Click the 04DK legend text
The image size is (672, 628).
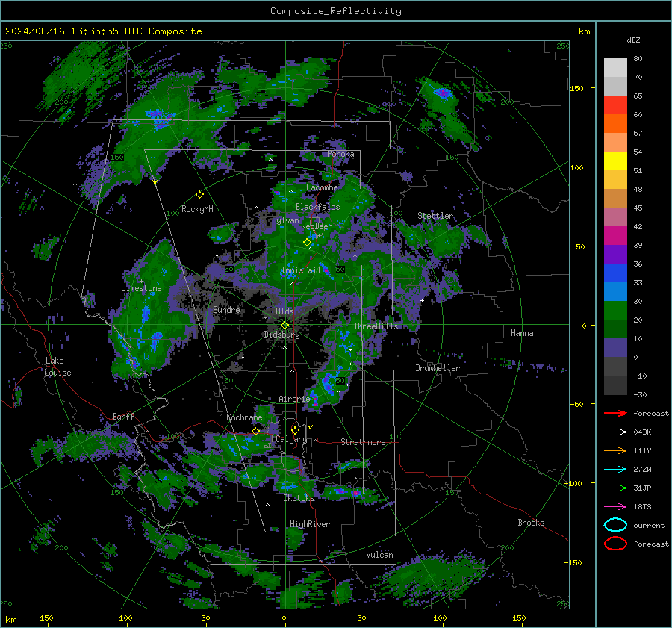coord(642,432)
